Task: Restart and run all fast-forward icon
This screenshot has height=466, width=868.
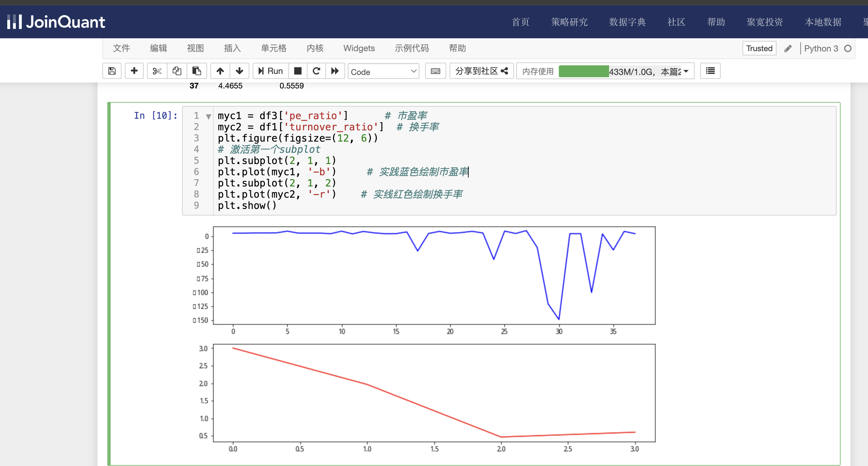Action: [x=335, y=71]
